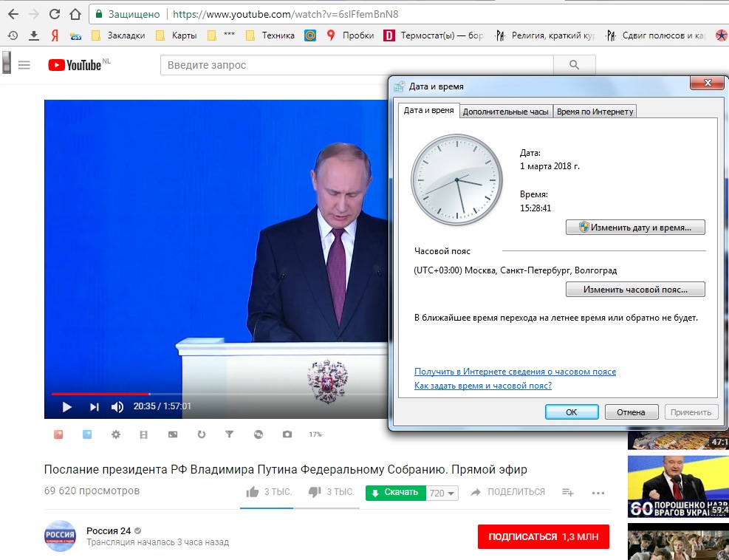Click the YouTube search input field
729x560 pixels.
coord(357,65)
